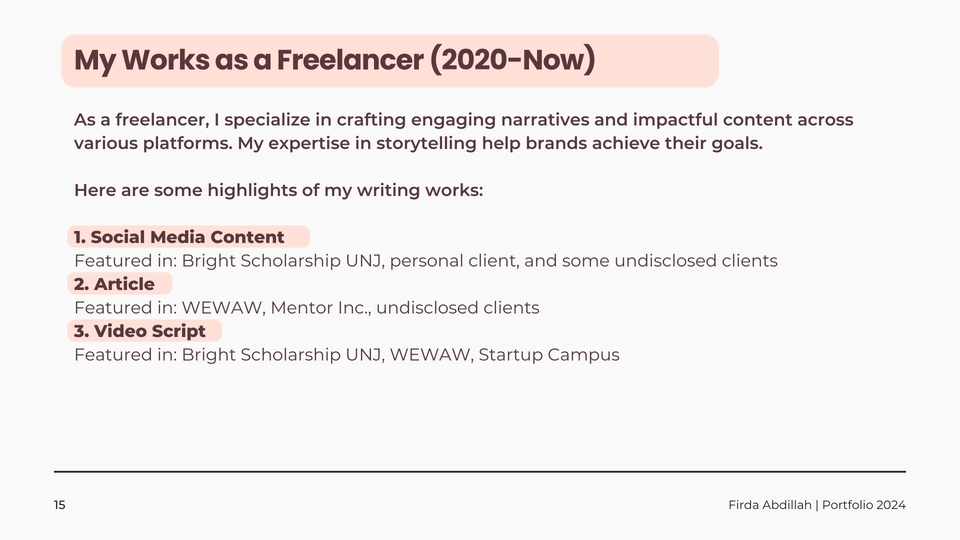Viewport: 960px width, 540px height.
Task: Click Startup Campus text
Action: pos(549,355)
